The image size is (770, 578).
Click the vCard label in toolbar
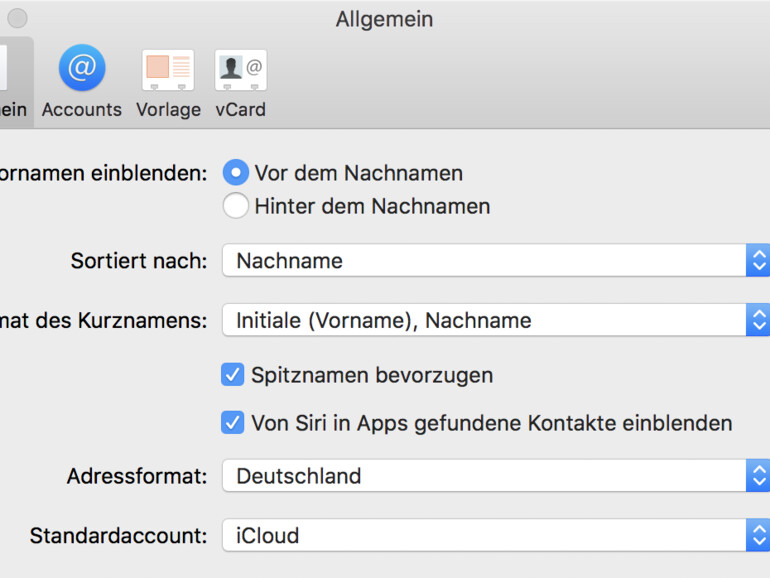(x=241, y=110)
